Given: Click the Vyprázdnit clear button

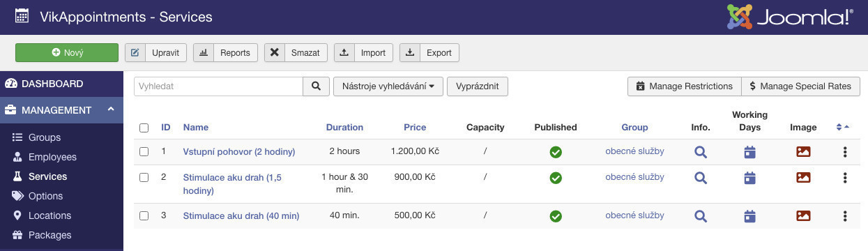Looking at the screenshot, I should coord(478,86).
